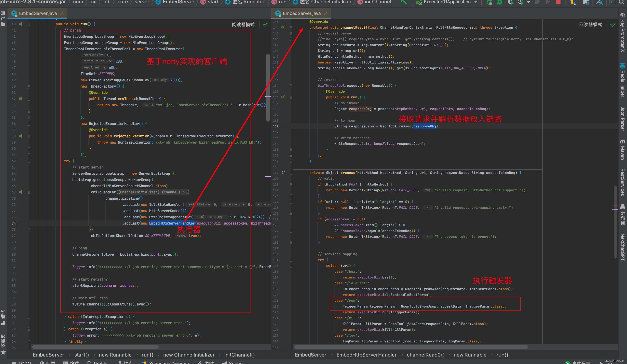Open the Executor01Application run configuration dropdown
Screen dimensions: 627x364
[447, 2]
